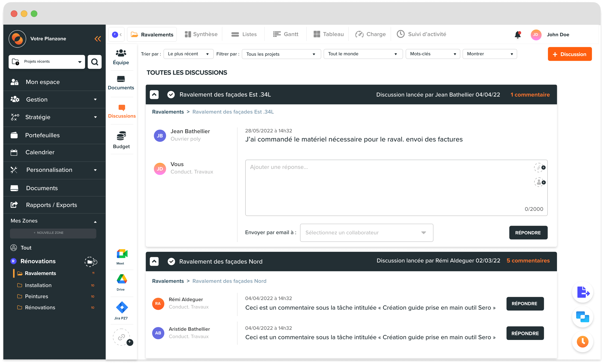
Task: Click the add-person icon in reply box
Action: tap(539, 182)
